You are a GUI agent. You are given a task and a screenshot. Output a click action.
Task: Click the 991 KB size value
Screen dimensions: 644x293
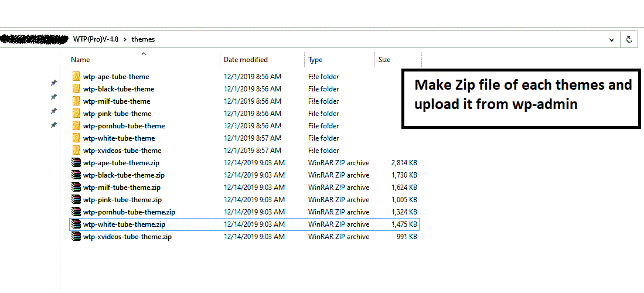coord(407,237)
